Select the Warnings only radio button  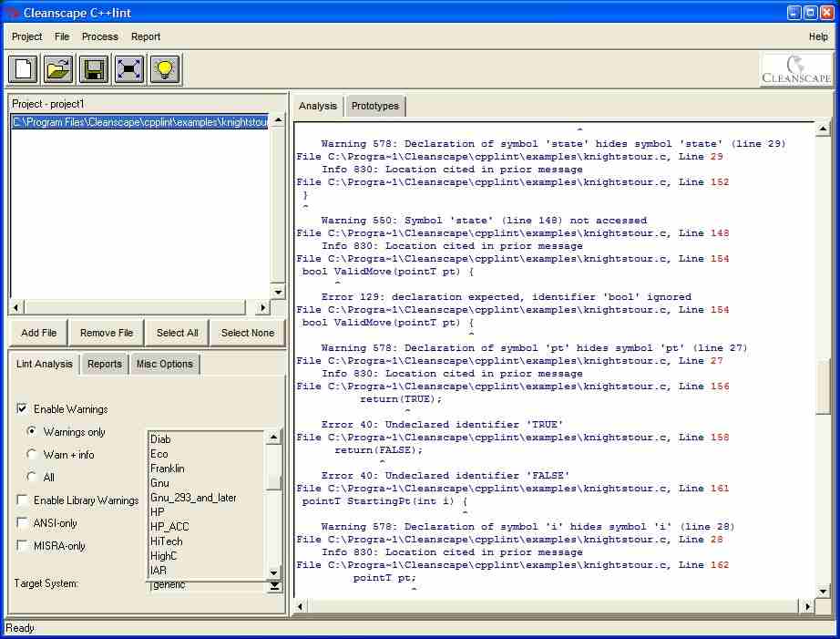point(32,431)
